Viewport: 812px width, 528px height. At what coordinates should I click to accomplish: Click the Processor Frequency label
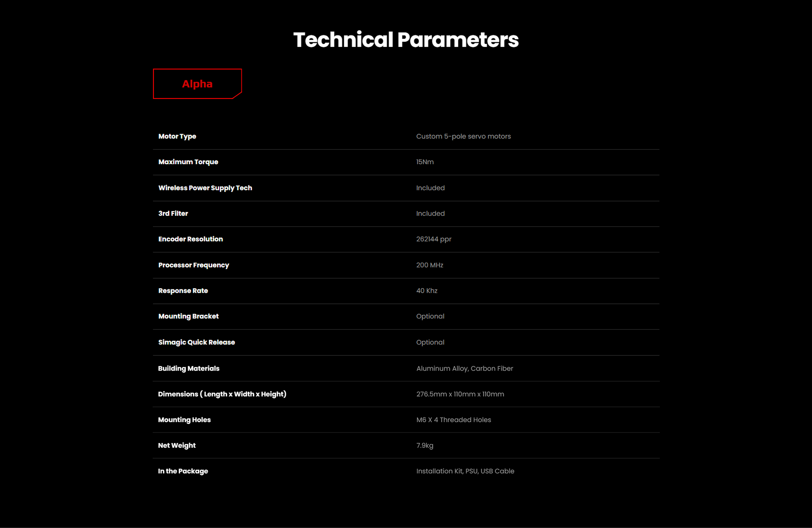pos(194,265)
